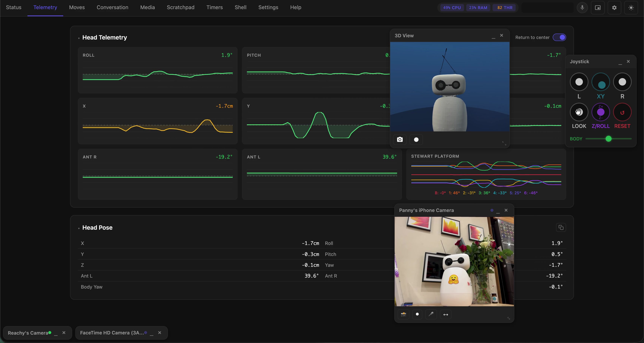
Task: Copy the Head Pose values
Action: [561, 227]
